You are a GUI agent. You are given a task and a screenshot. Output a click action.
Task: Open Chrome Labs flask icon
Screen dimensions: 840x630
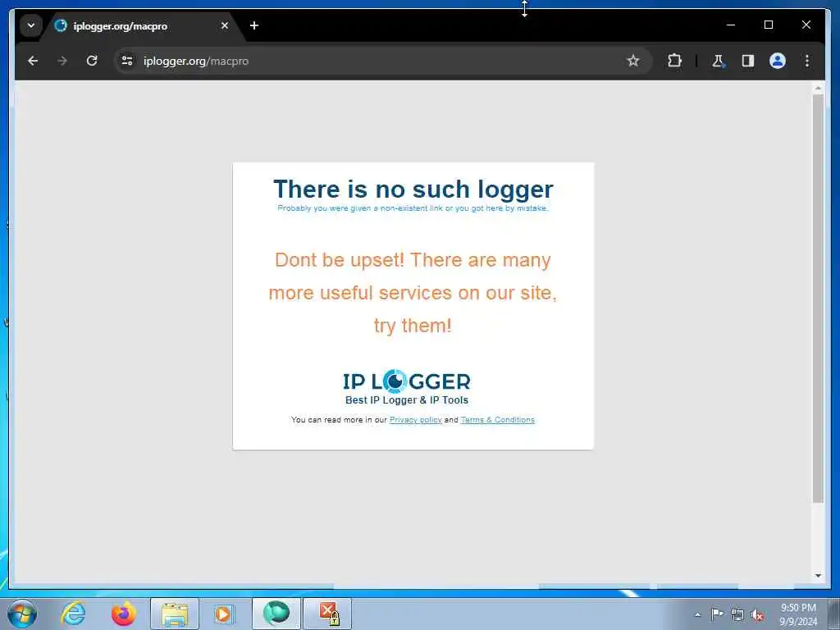tap(718, 61)
